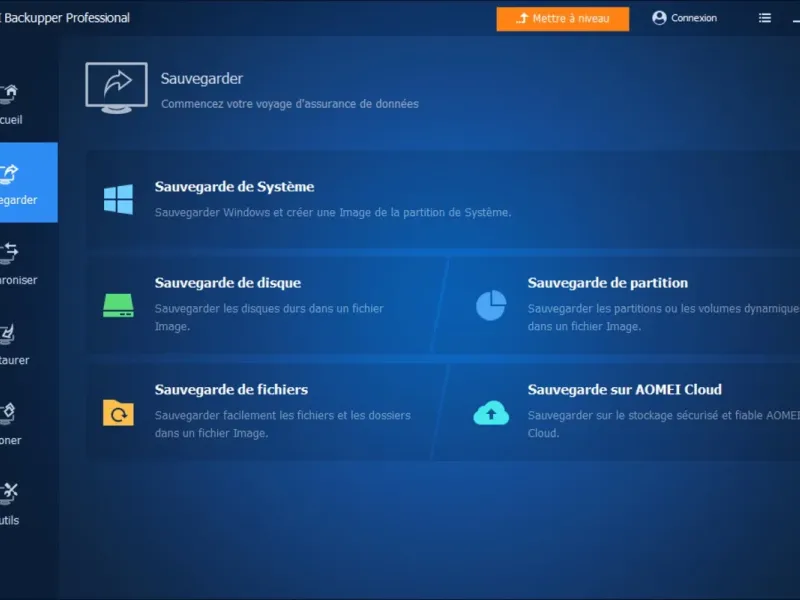Select the Sauvegarder sidebar icon
The width and height of the screenshot is (800, 600).
(9, 174)
